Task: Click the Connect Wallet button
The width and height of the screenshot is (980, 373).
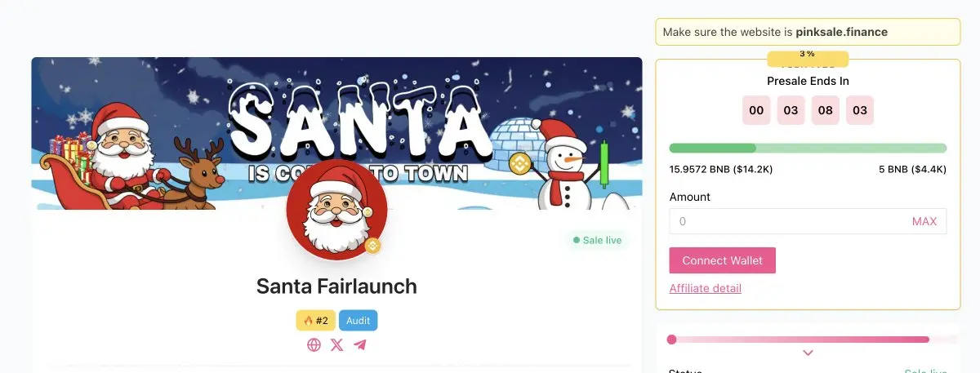Action: pyautogui.click(x=722, y=260)
